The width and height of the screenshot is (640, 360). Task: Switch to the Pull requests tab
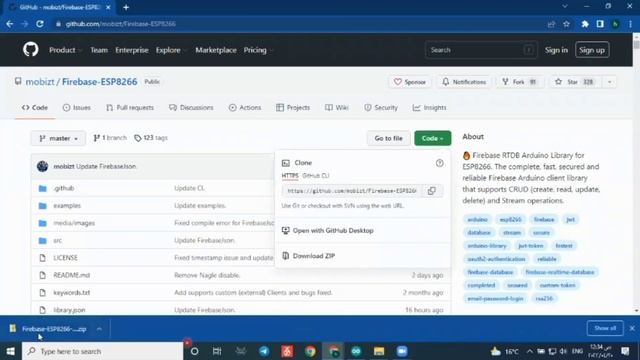click(x=130, y=108)
